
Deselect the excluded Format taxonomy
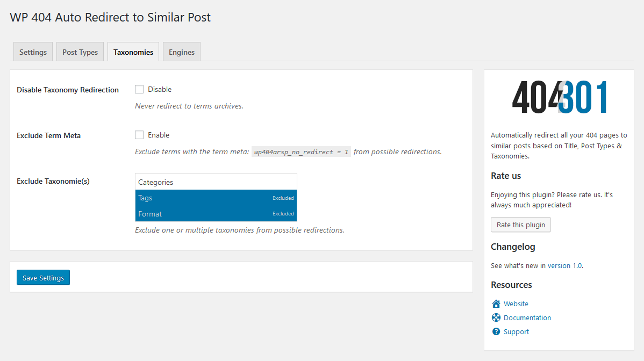[x=216, y=214]
